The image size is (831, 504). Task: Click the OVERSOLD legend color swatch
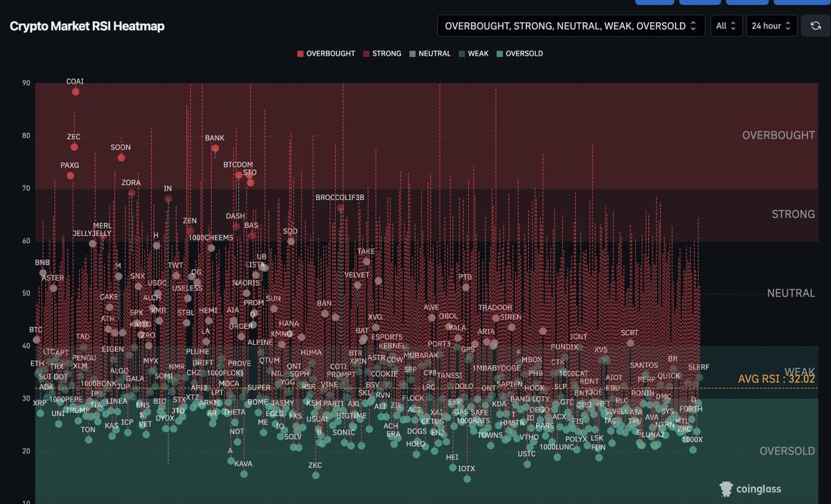coord(499,53)
